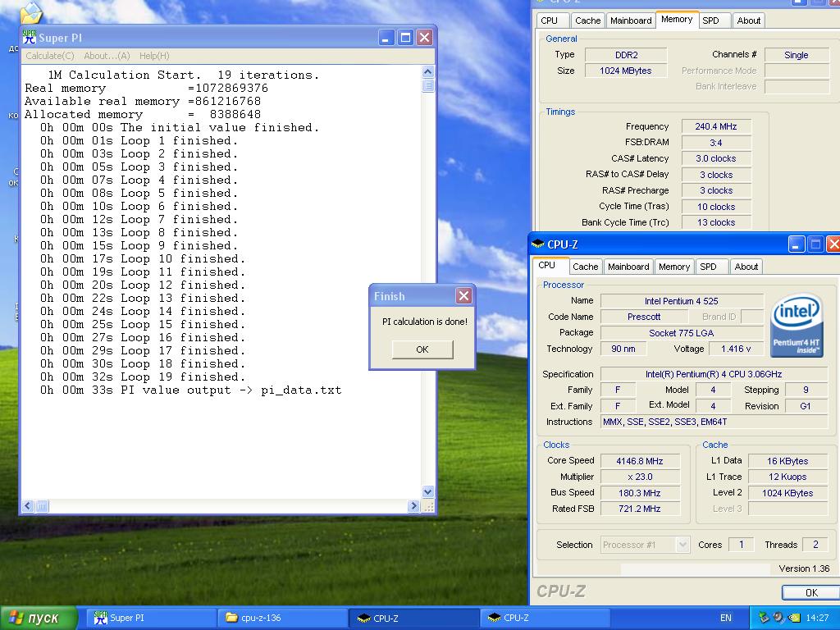
Task: Click the CPU-Z title bar chip icon
Action: [x=538, y=244]
